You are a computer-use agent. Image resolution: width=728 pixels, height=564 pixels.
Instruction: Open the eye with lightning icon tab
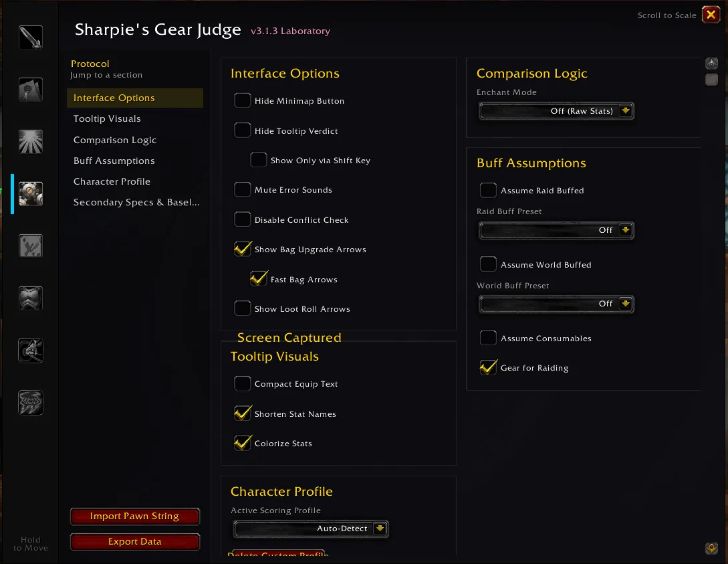(31, 402)
